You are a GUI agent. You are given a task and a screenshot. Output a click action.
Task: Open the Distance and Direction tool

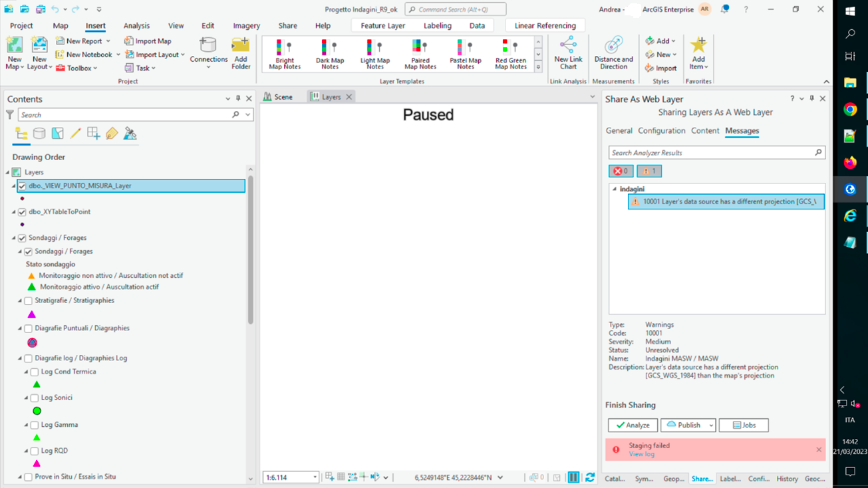[x=613, y=53]
